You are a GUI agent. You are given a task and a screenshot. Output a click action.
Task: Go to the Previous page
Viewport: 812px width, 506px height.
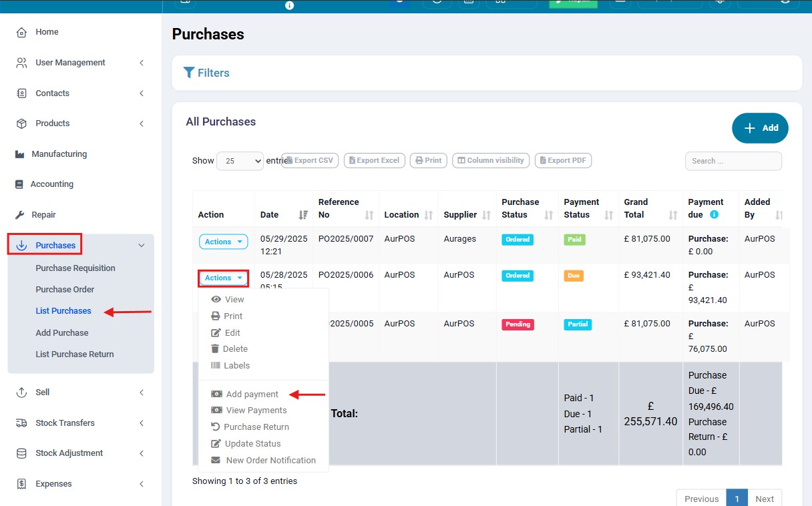click(701, 499)
